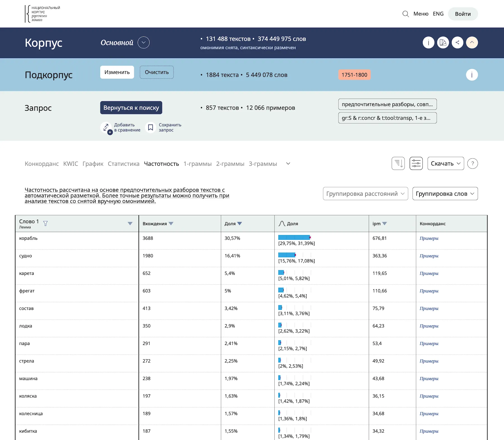The height and width of the screenshot is (440, 504).
Task: Switch to the Статистика tab
Action: (x=123, y=164)
